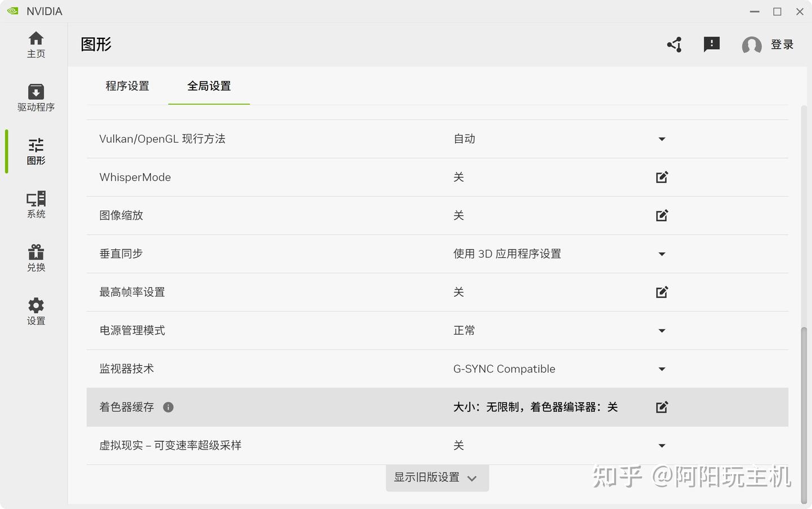Click the 大小：无限制，着色器编译器：关 value

pyautogui.click(x=535, y=407)
